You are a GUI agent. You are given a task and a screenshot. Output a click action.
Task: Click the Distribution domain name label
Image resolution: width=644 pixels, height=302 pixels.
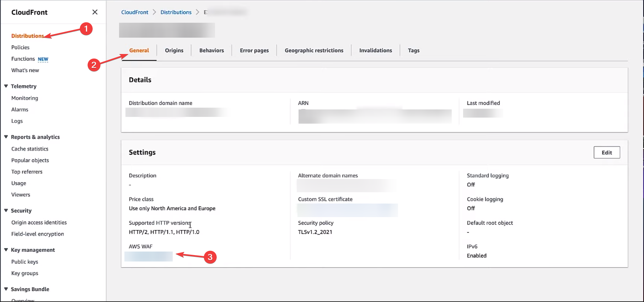(x=161, y=103)
